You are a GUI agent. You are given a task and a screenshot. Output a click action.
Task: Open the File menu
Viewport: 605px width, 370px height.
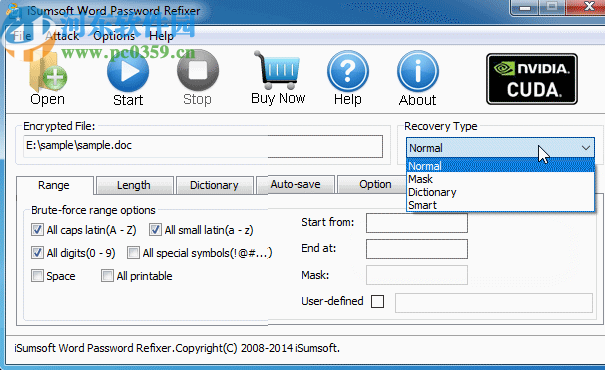[x=22, y=36]
